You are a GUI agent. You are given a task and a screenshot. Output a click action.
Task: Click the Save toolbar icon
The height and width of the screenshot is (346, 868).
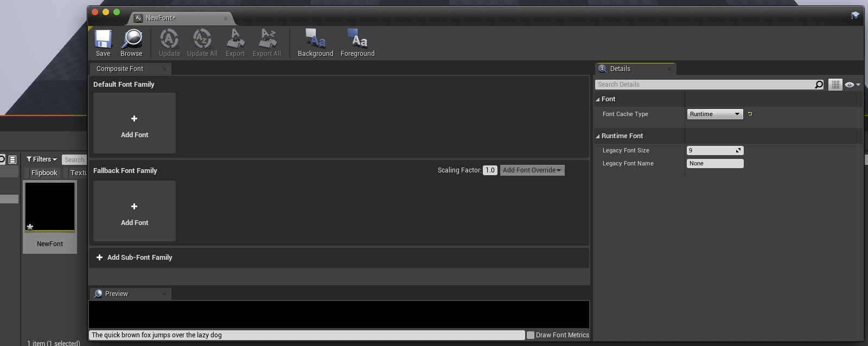[x=103, y=42]
